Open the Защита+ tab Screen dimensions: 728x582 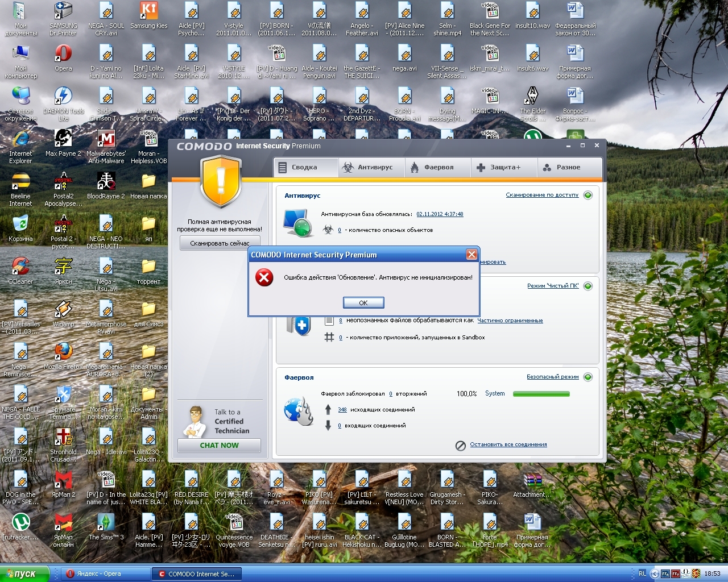point(499,167)
